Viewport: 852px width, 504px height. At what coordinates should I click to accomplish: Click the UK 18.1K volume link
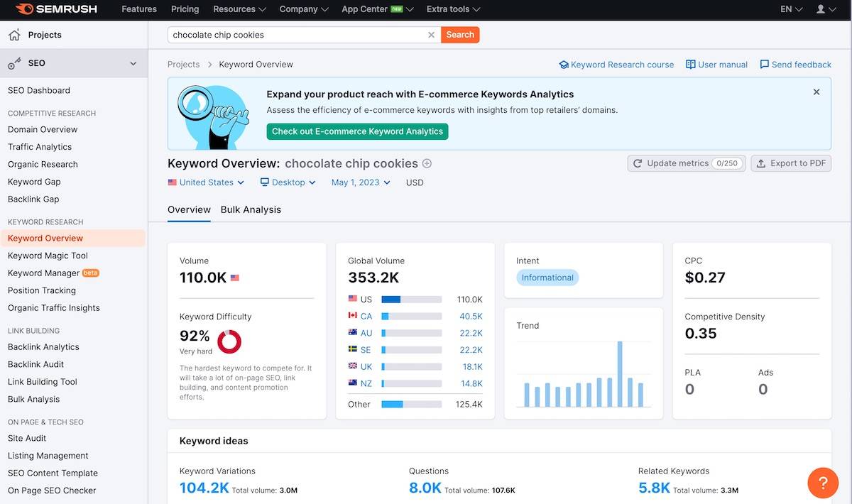[472, 367]
